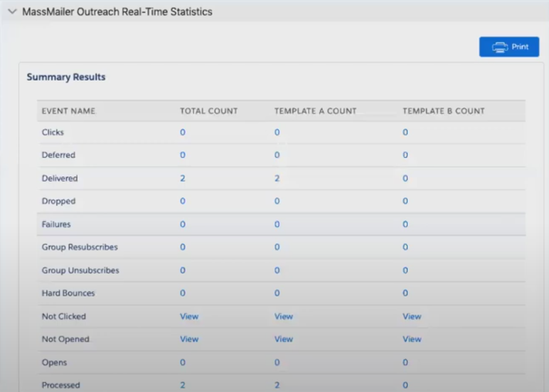Viewport: 549px width, 392px height.
Task: Open Hard Bounces total count
Action: pos(183,293)
